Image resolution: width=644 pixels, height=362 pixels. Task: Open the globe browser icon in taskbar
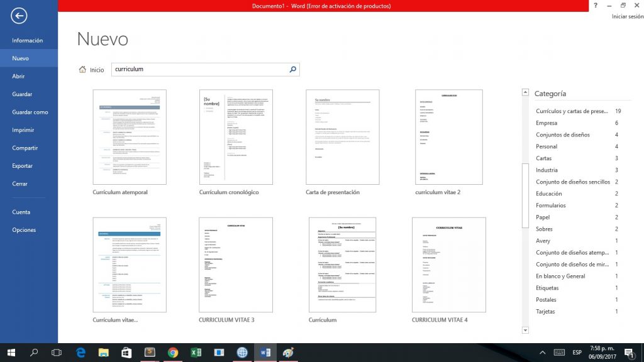[x=242, y=353]
